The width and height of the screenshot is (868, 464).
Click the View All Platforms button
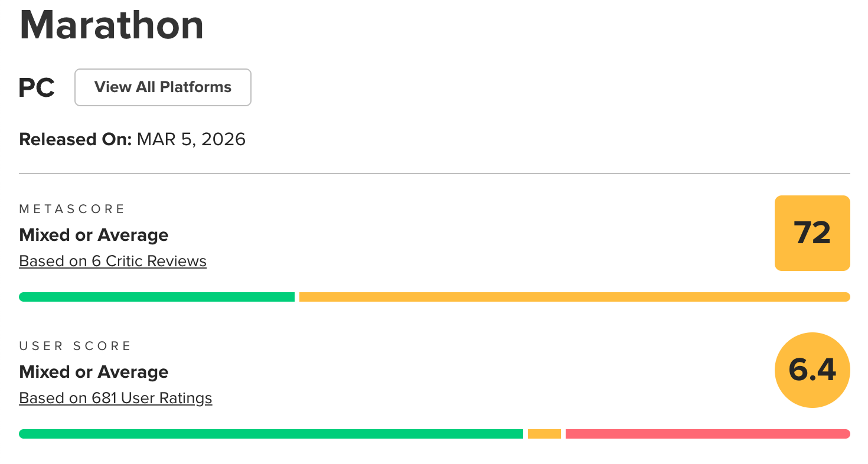(x=163, y=87)
